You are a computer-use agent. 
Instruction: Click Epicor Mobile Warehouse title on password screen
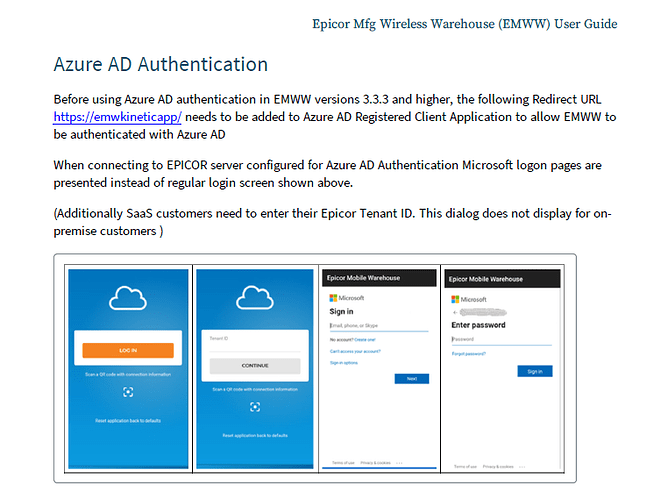click(x=486, y=279)
